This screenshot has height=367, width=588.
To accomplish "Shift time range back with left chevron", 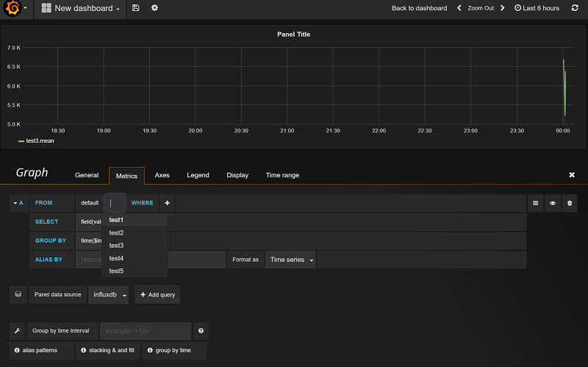I will click(459, 8).
